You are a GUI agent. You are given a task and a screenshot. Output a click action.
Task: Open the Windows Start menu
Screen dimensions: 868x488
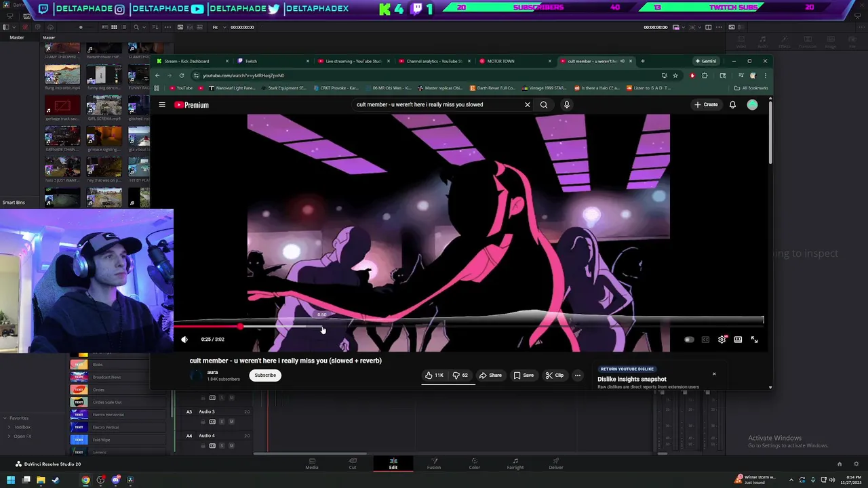click(11, 480)
